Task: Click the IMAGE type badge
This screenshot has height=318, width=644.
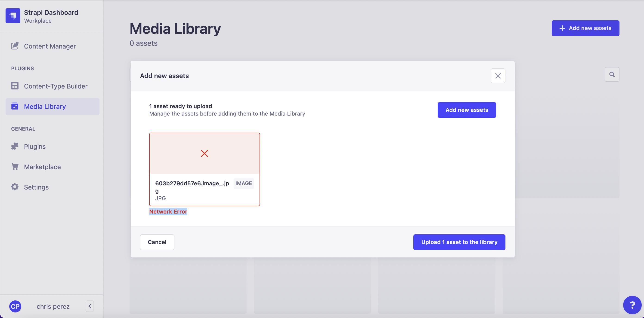Action: pos(244,183)
